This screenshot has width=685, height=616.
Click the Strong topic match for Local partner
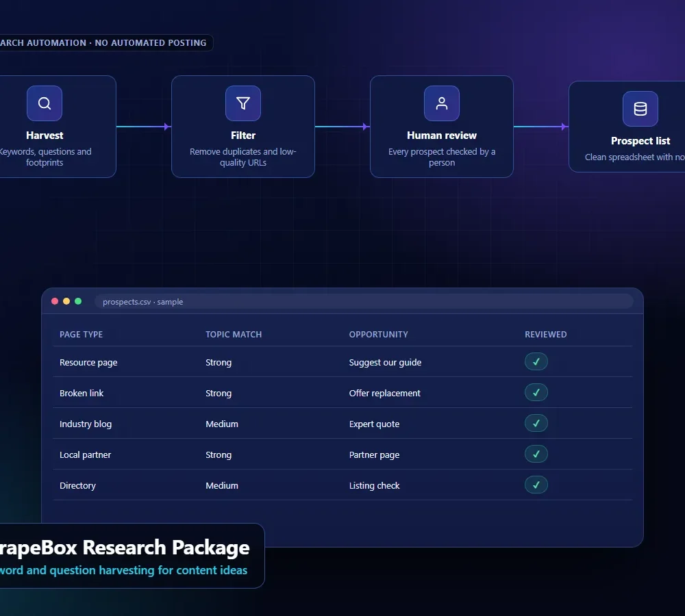pos(219,454)
